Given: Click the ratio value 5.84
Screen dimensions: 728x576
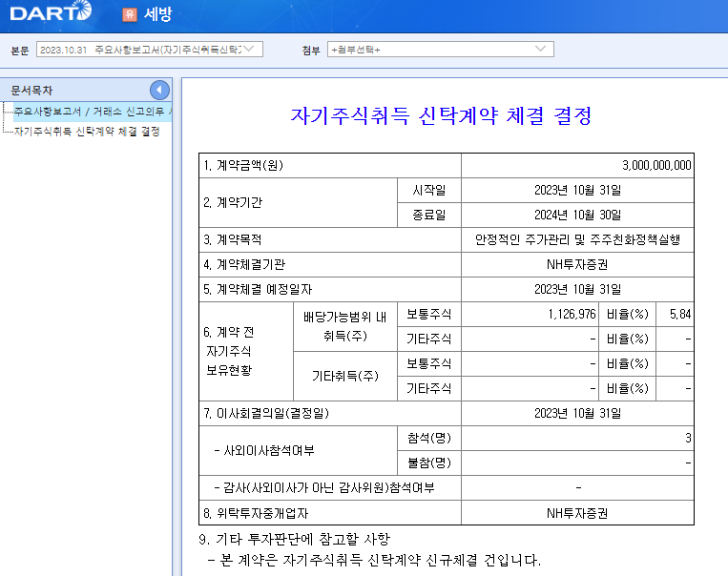Looking at the screenshot, I should (x=680, y=314).
